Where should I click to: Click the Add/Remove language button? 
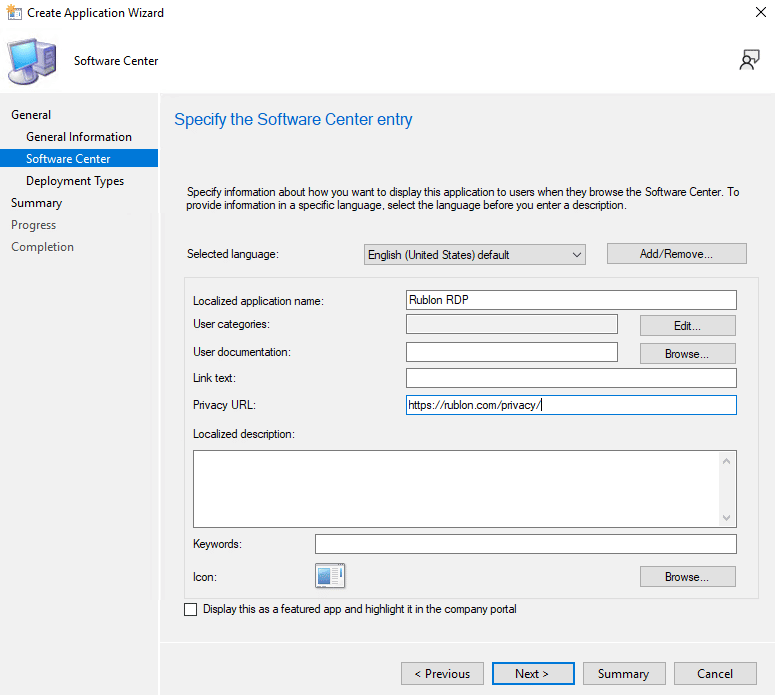point(676,254)
